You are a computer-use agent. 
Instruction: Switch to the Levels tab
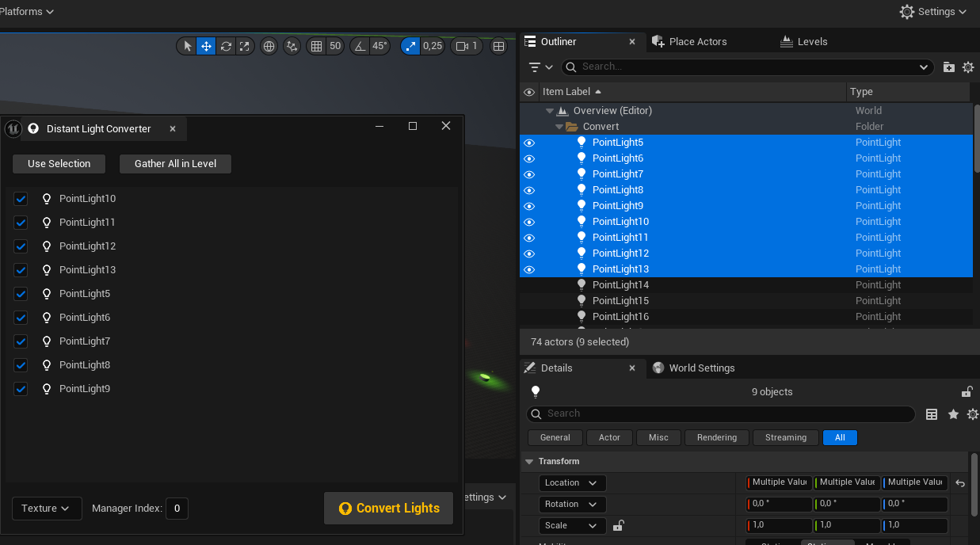click(804, 41)
